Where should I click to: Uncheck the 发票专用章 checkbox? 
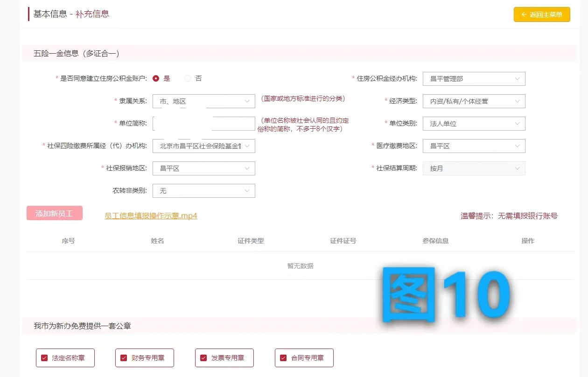click(203, 358)
